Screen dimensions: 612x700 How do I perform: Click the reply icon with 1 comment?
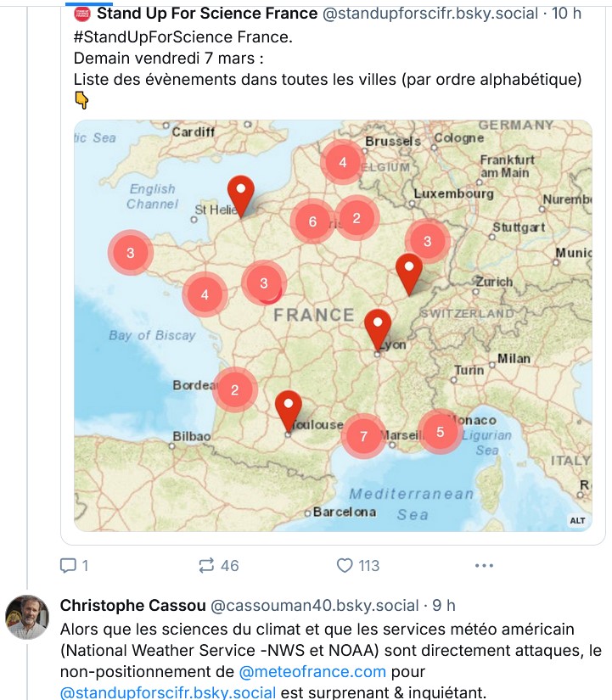click(68, 566)
